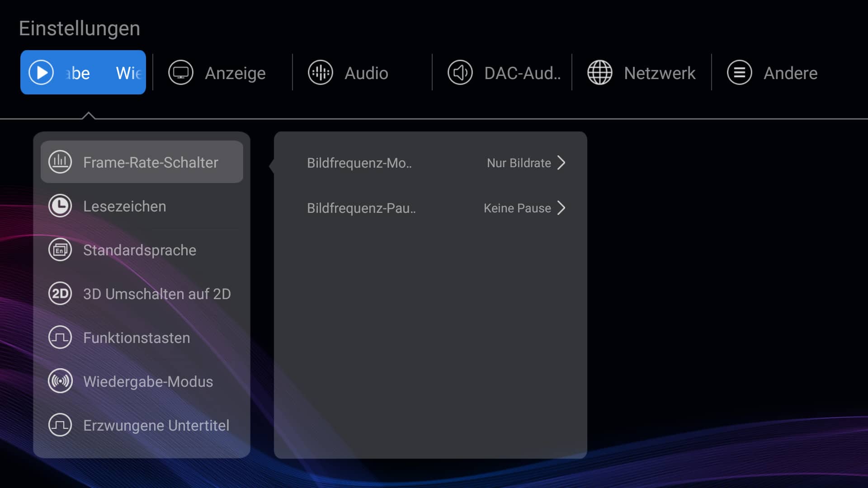Click the sound-wave icon beside Audio
868x488 pixels.
click(x=321, y=72)
